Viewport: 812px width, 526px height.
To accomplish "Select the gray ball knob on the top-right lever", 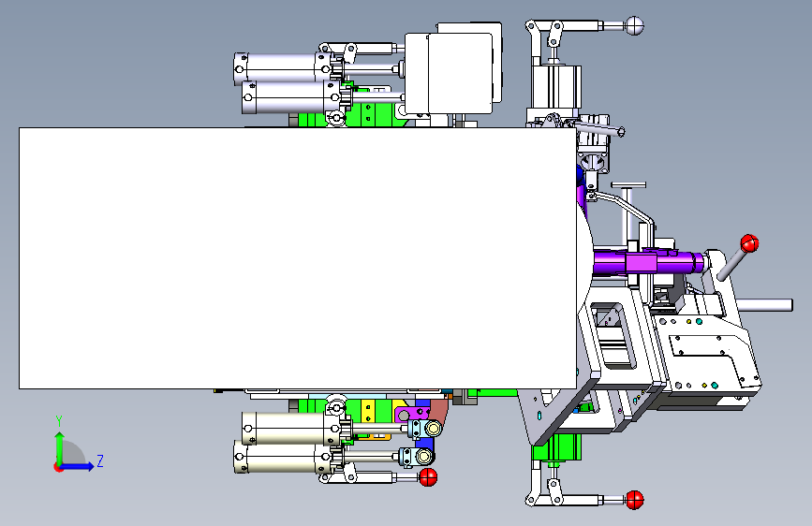I will pos(634,26).
